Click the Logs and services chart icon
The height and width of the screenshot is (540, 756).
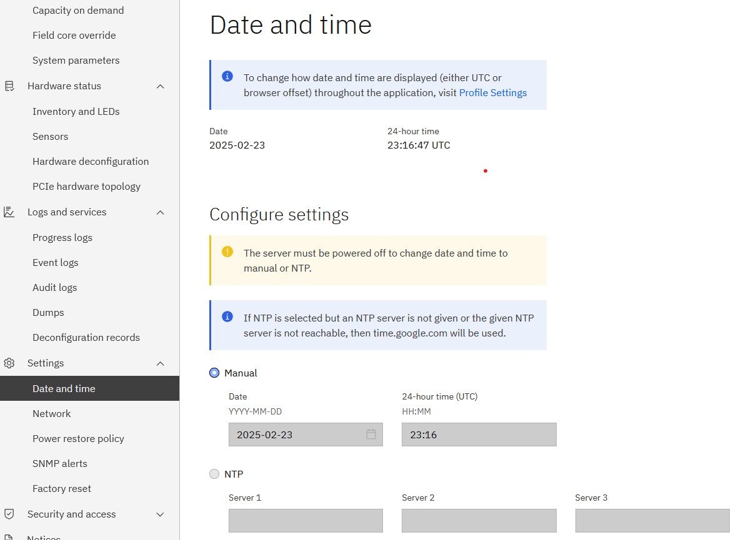point(9,212)
